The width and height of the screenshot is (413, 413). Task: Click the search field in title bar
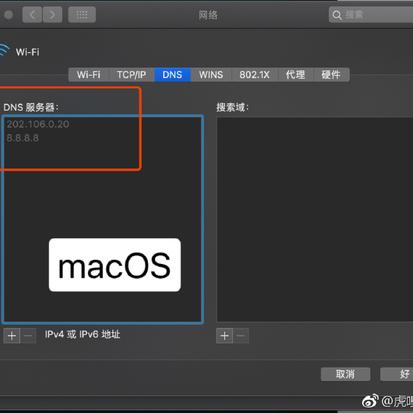point(371,15)
